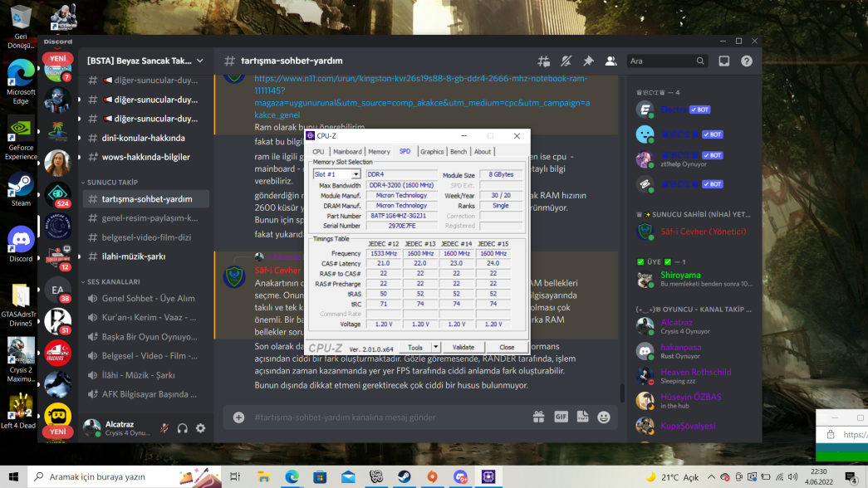Open the GIF picker

(x=561, y=417)
